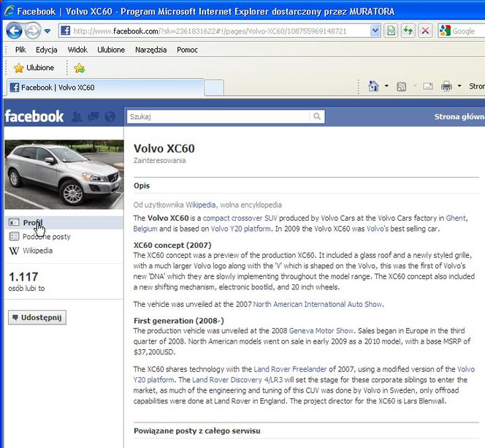Click the add to favorites bar icon
Screen dimensions: 485x448
79,68
